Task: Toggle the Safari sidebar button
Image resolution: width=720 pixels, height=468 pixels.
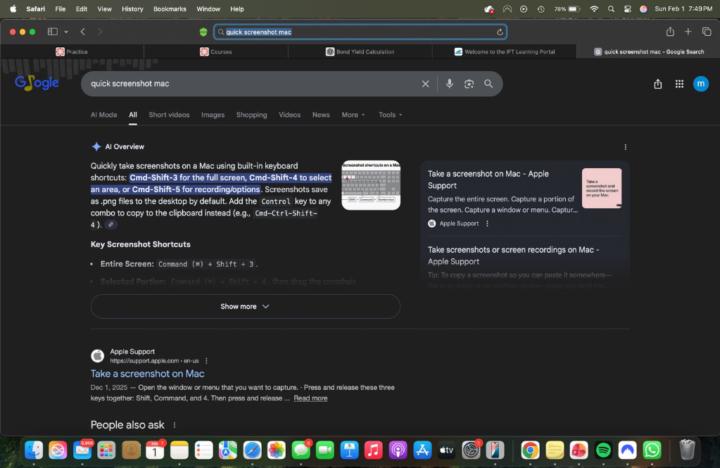Action: point(53,32)
